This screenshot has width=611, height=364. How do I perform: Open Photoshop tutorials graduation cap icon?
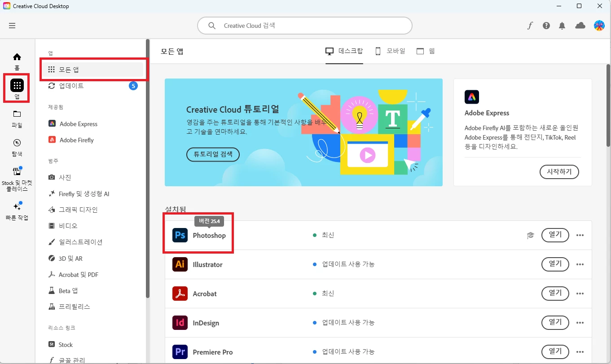click(531, 235)
